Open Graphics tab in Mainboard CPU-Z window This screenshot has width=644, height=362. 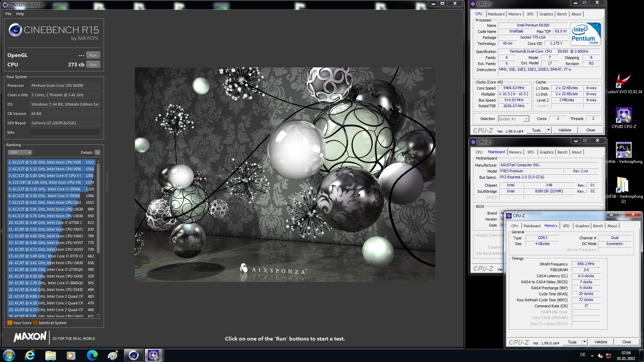[x=546, y=152]
